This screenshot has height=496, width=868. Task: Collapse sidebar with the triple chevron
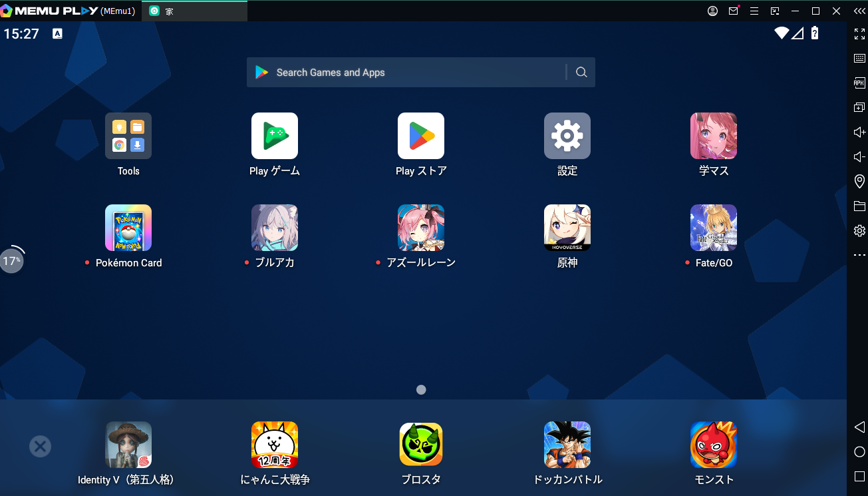pos(859,11)
